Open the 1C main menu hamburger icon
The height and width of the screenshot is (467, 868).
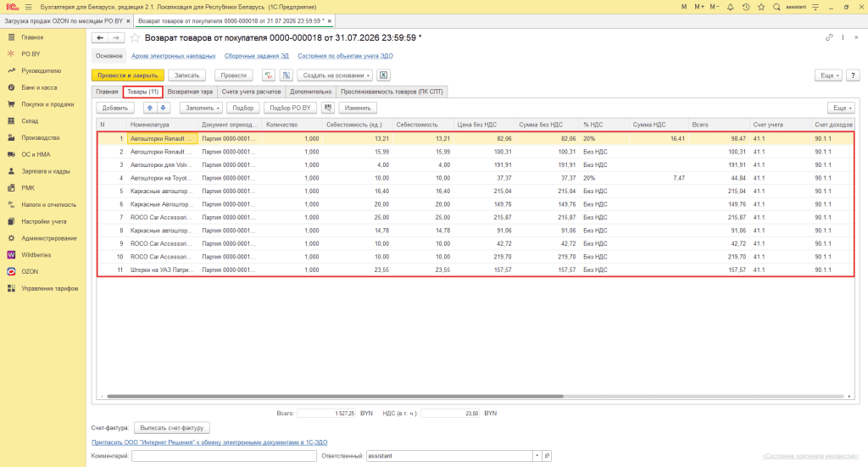28,7
